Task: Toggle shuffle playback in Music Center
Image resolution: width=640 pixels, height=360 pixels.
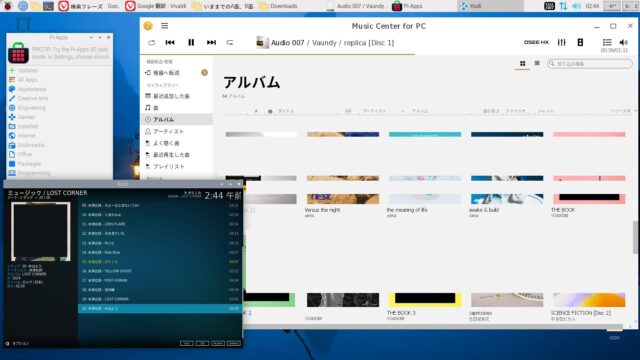Action: 151,42
